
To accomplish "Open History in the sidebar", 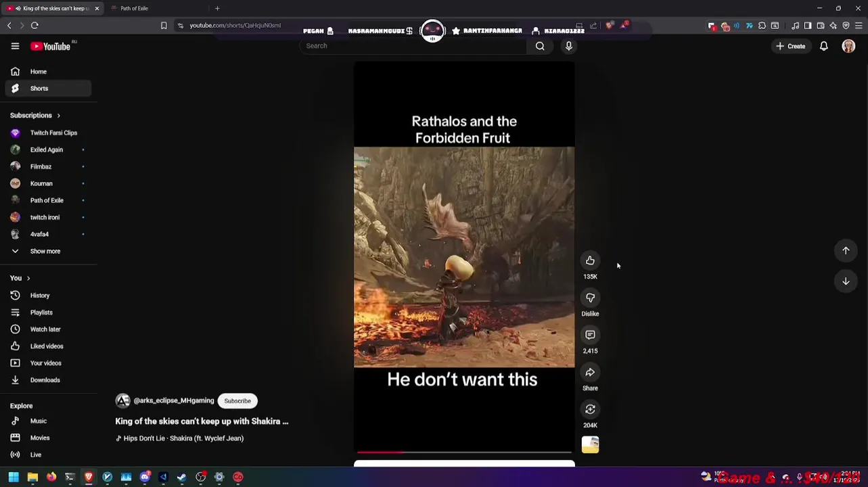I will click(48, 296).
